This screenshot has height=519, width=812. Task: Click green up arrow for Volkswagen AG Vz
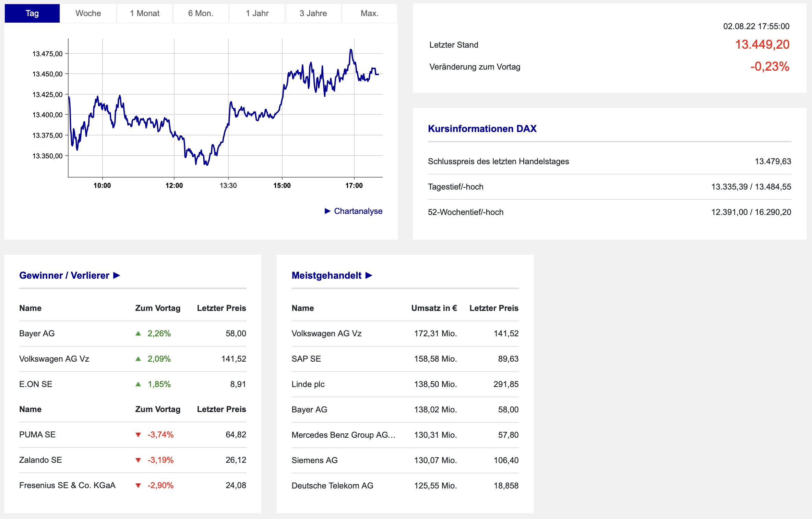(138, 359)
